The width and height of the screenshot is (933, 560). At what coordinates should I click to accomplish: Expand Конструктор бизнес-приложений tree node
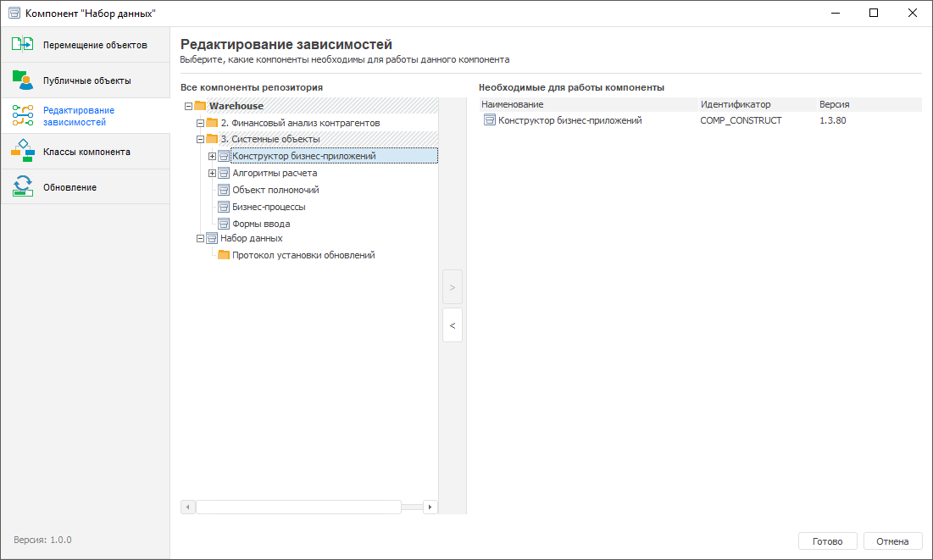(x=213, y=157)
